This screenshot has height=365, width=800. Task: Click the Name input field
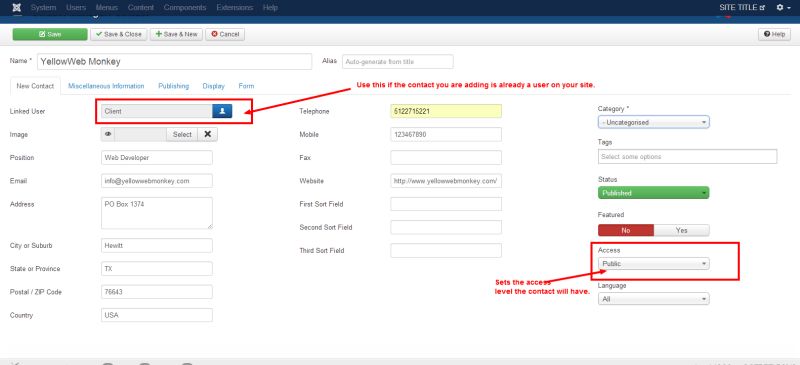(174, 61)
